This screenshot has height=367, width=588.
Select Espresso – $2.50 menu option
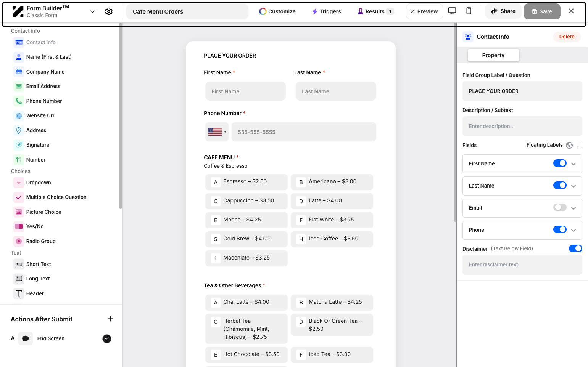pos(246,182)
